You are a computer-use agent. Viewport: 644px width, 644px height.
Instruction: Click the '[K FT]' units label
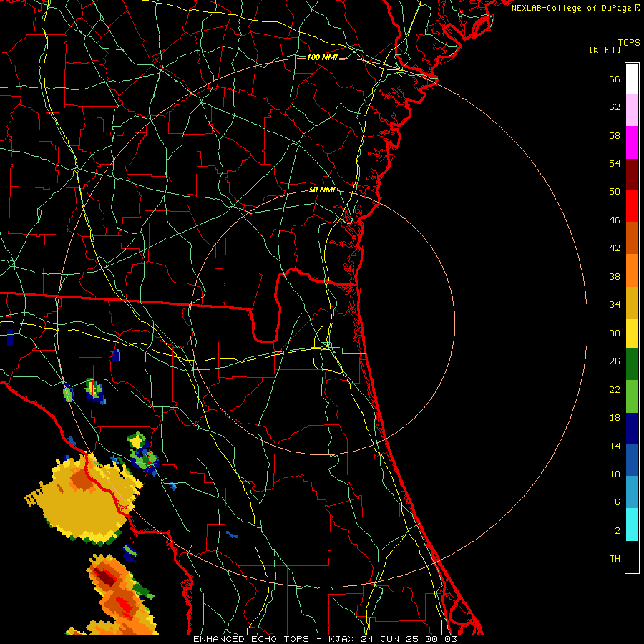[x=605, y=50]
